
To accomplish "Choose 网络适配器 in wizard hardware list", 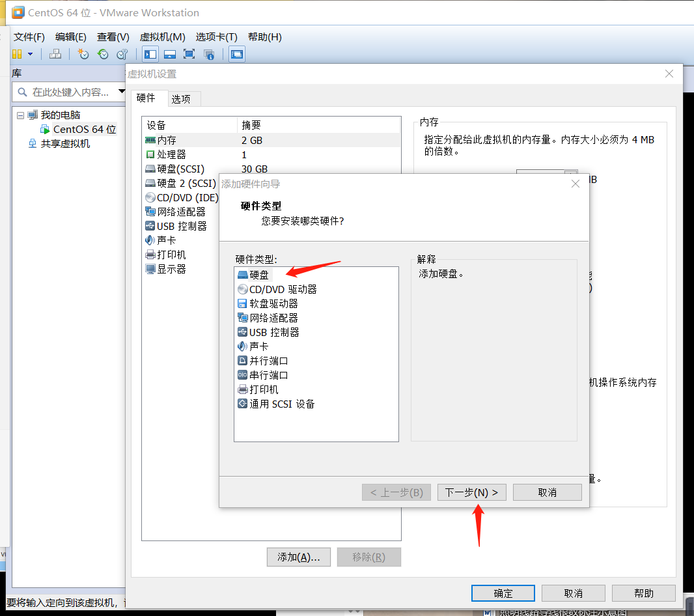I will pyautogui.click(x=268, y=318).
